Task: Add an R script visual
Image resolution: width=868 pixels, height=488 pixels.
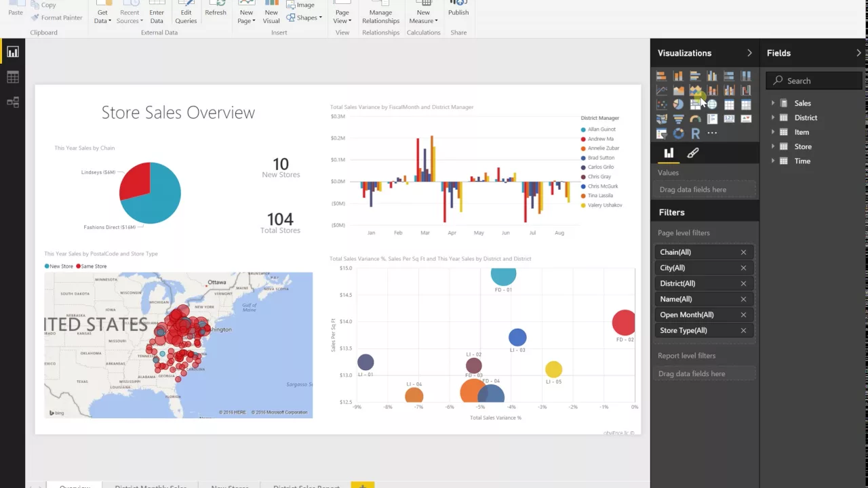Action: (695, 134)
